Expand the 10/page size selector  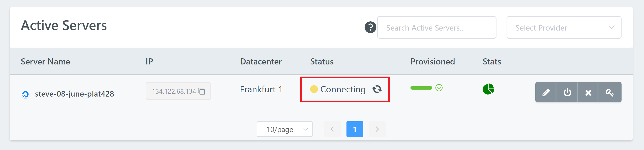285,129
